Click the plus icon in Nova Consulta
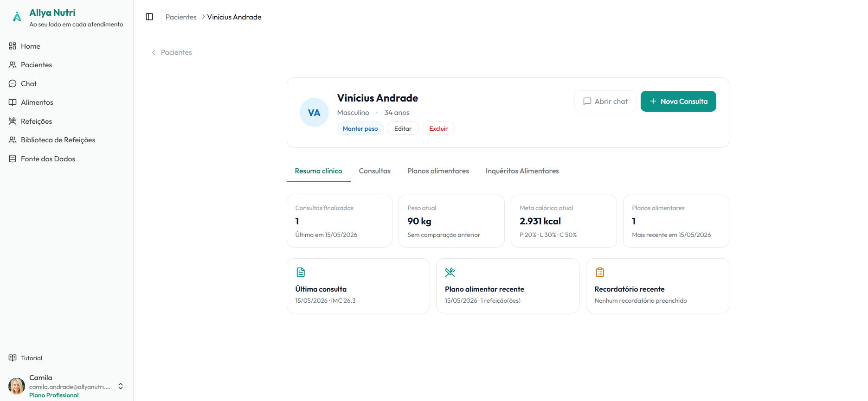This screenshot has height=401, width=868. coord(653,101)
